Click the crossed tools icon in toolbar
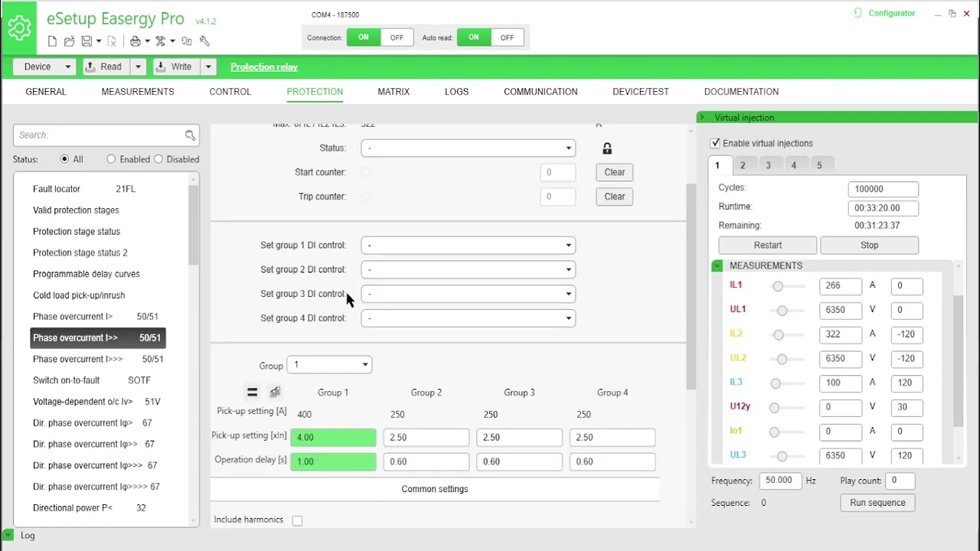This screenshot has width=980, height=551. (161, 41)
